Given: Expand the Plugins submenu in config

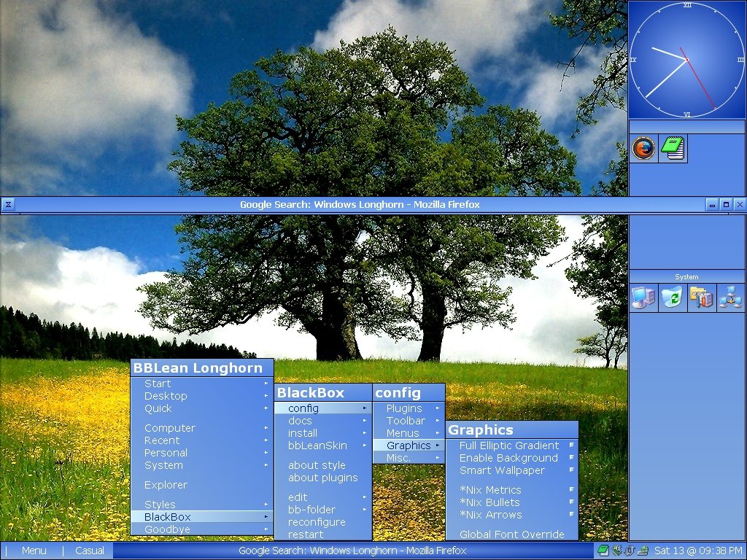Looking at the screenshot, I should coord(409,408).
